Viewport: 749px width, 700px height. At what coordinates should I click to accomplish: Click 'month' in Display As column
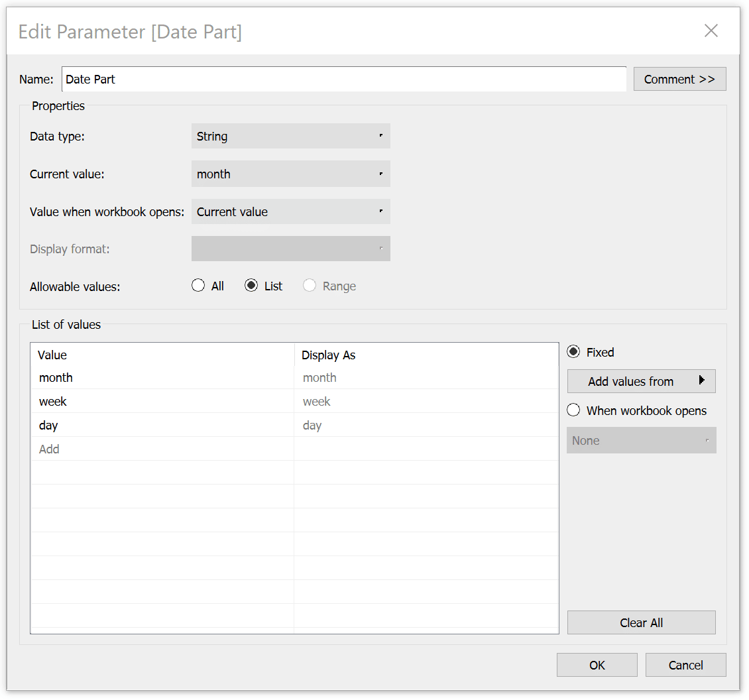click(426, 377)
